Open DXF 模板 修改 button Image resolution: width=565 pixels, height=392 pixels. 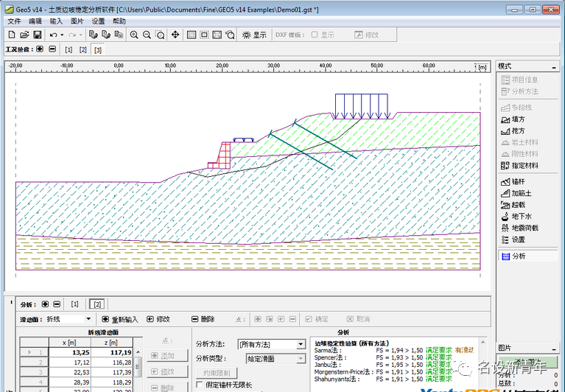[x=366, y=35]
